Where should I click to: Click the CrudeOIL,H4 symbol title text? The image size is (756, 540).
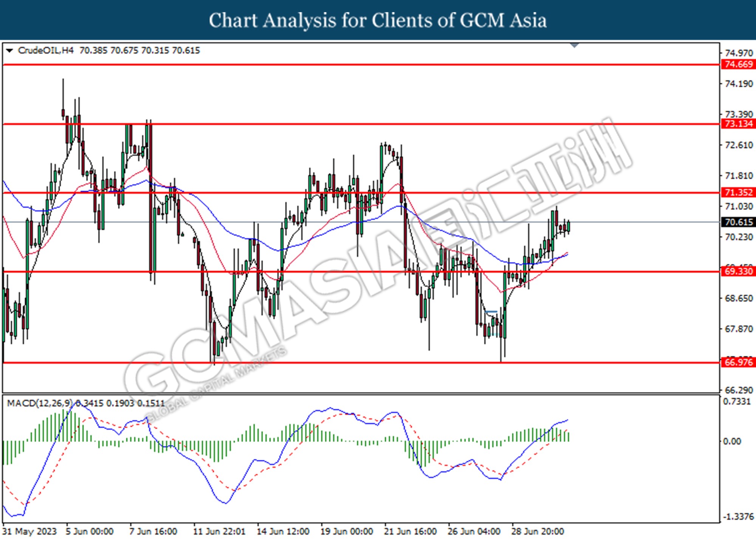[x=46, y=50]
